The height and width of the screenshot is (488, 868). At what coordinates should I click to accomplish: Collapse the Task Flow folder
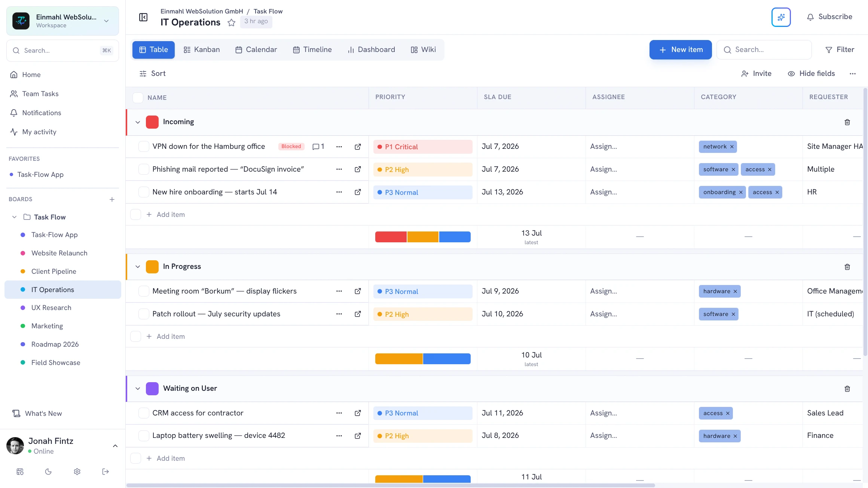click(14, 217)
